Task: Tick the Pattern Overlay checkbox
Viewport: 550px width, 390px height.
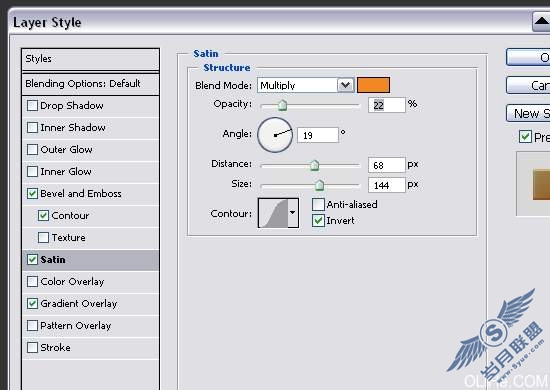Action: (32, 326)
